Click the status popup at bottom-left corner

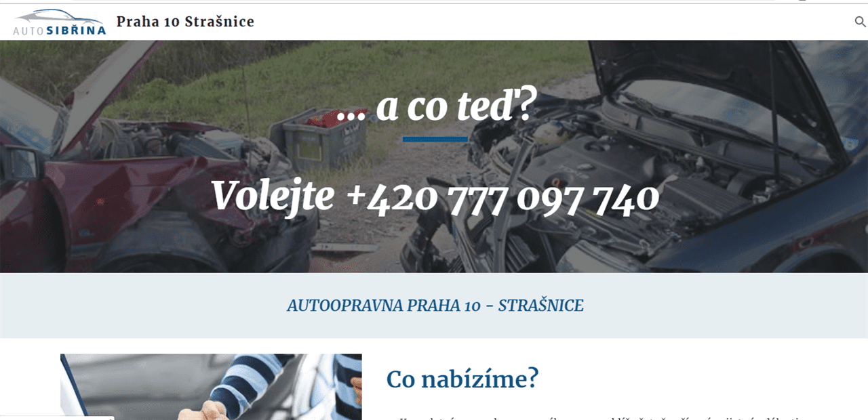(57, 417)
